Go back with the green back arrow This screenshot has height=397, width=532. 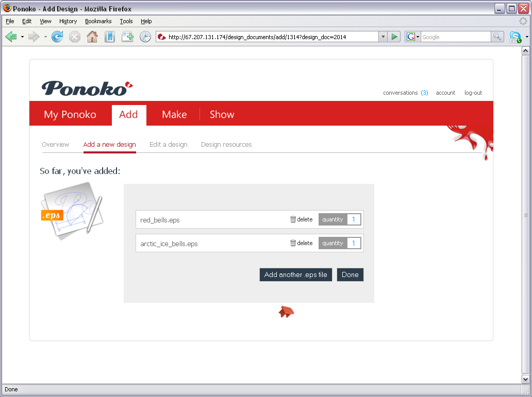coord(11,37)
